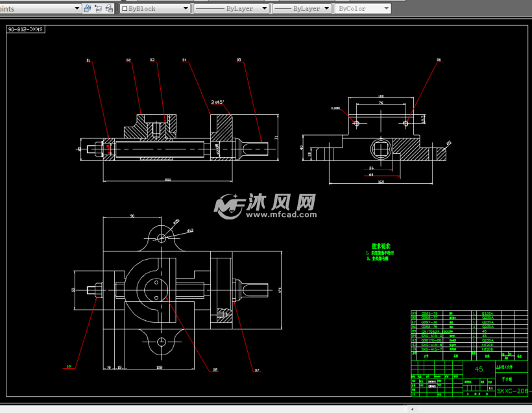This screenshot has width=532, height=413.
Task: Click the left arrow of the horizontal scrollbar
Action: pyautogui.click(x=413, y=408)
